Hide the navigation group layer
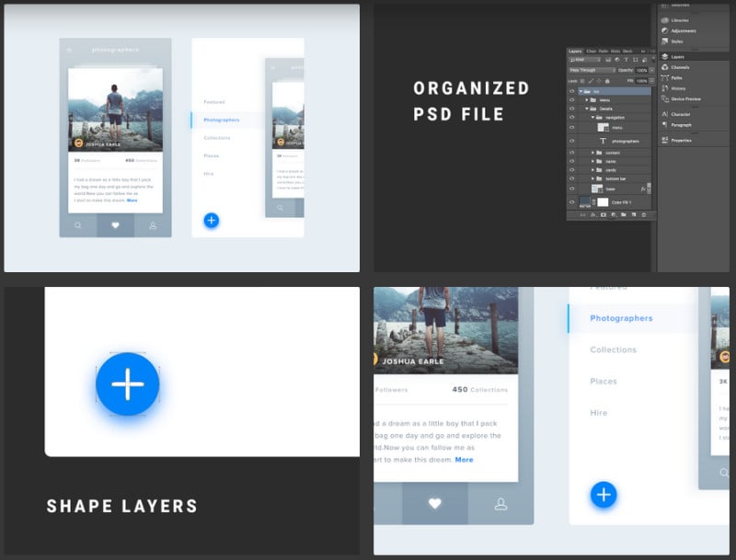This screenshot has width=736, height=560. tap(571, 118)
